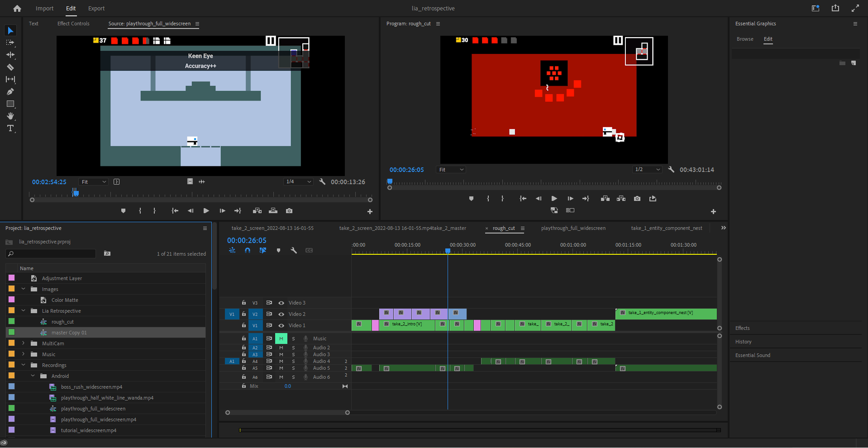This screenshot has height=448, width=868.
Task: Play the Source monitor clip
Action: (206, 210)
